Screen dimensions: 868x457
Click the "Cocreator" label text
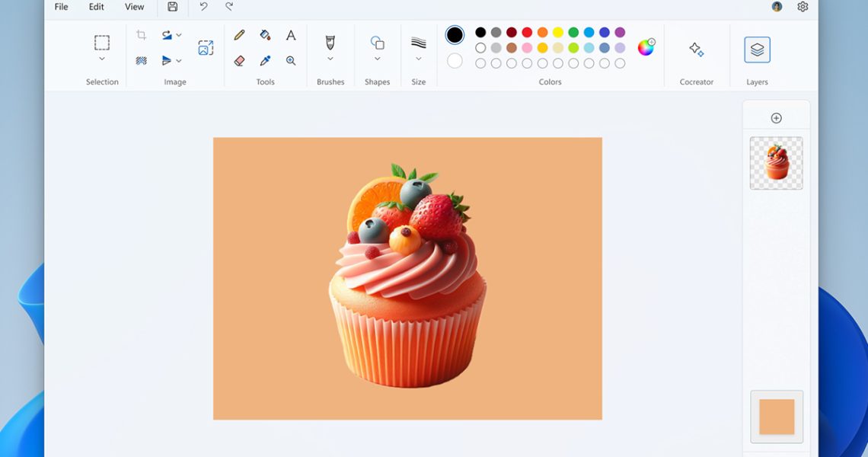click(697, 82)
